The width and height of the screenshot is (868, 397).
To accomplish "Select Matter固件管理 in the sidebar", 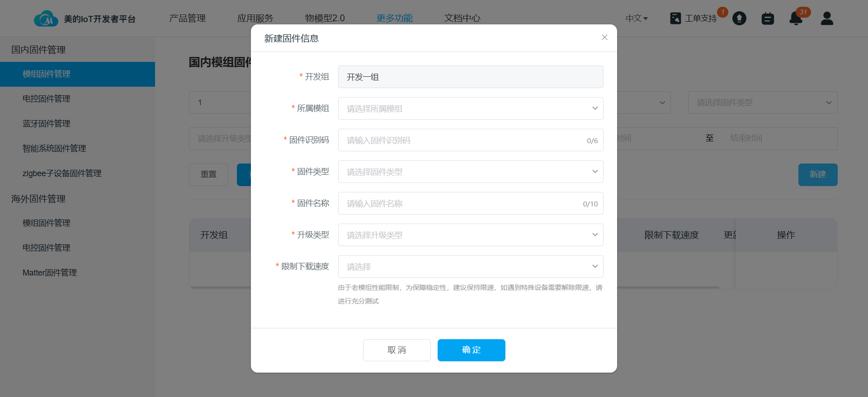I will pyautogui.click(x=50, y=272).
